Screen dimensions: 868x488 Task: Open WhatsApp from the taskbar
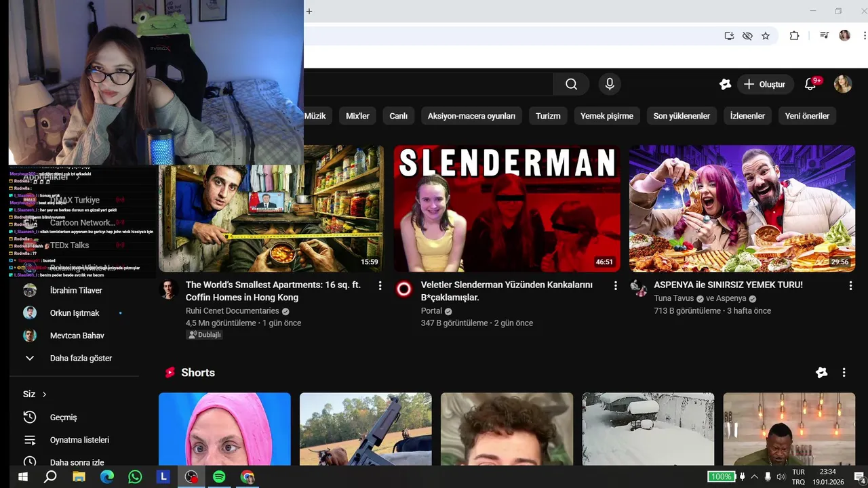(135, 476)
